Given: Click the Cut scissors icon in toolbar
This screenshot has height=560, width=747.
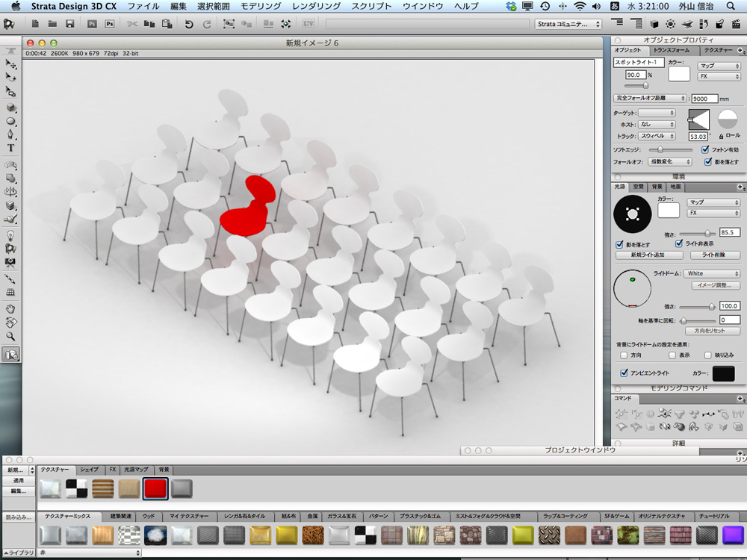Looking at the screenshot, I should point(132,24).
